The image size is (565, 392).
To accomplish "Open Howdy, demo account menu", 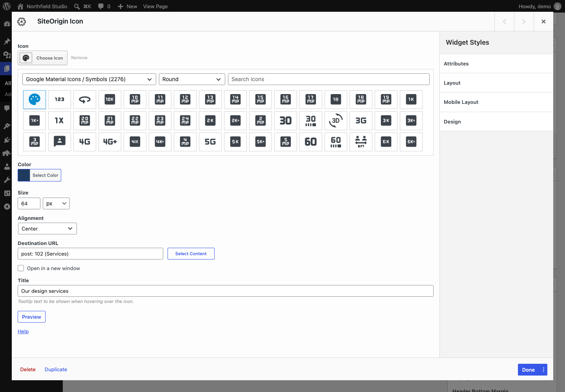I will 539,6.
